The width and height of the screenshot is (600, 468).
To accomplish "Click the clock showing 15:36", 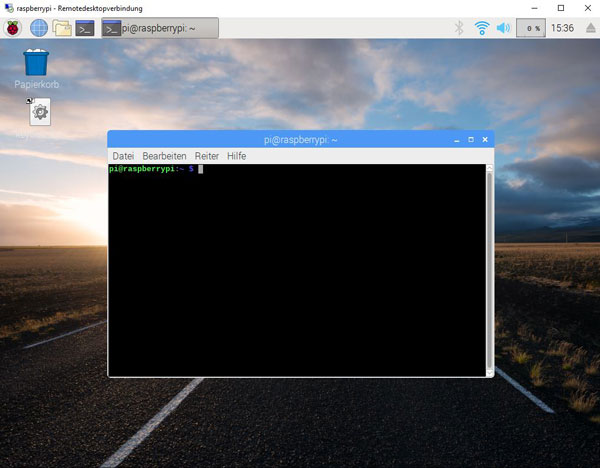I will [x=562, y=28].
